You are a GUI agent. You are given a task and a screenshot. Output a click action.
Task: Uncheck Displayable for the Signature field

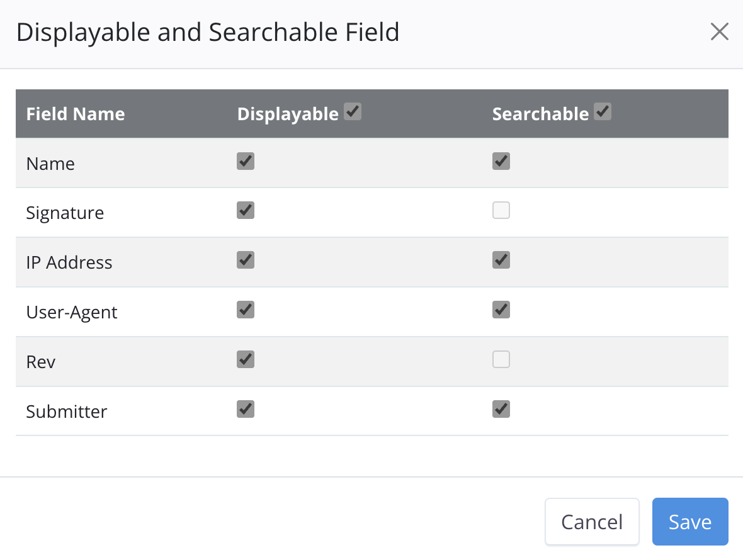pos(246,210)
